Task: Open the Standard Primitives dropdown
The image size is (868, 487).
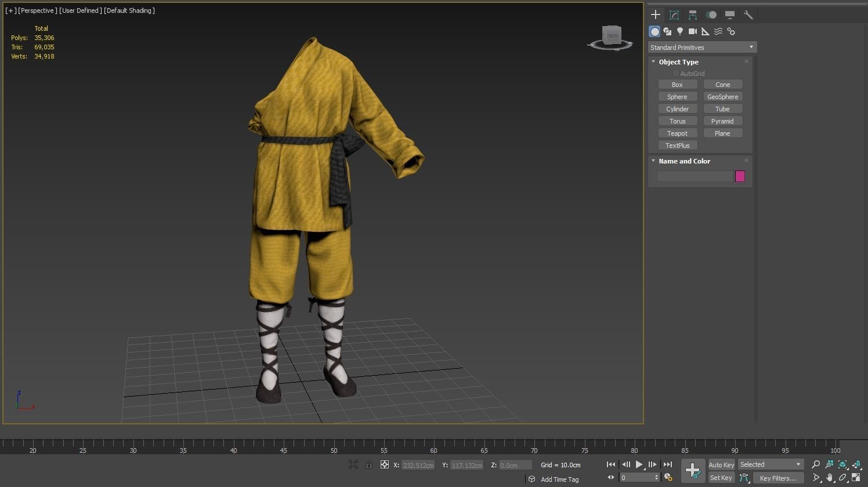Action: pyautogui.click(x=702, y=48)
